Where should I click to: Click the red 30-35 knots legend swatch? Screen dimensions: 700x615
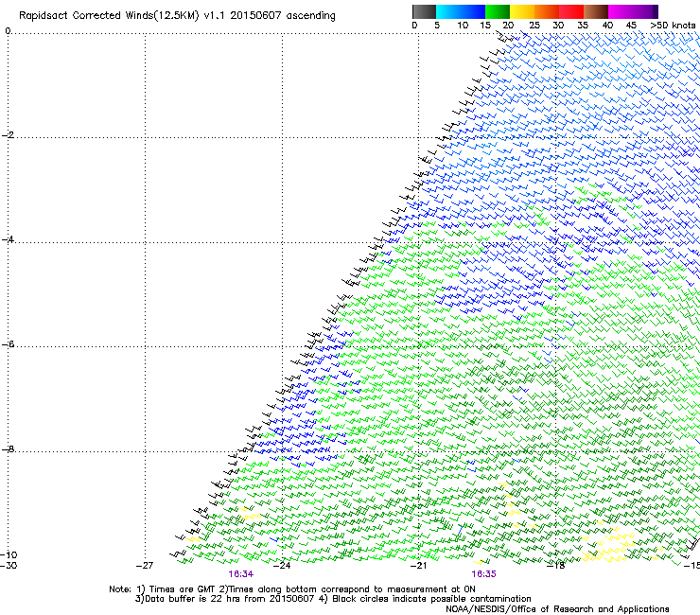coord(571,11)
